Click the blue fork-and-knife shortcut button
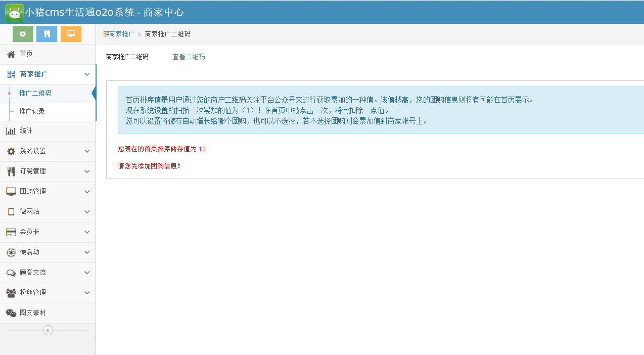Image resolution: width=644 pixels, height=355 pixels. (47, 34)
